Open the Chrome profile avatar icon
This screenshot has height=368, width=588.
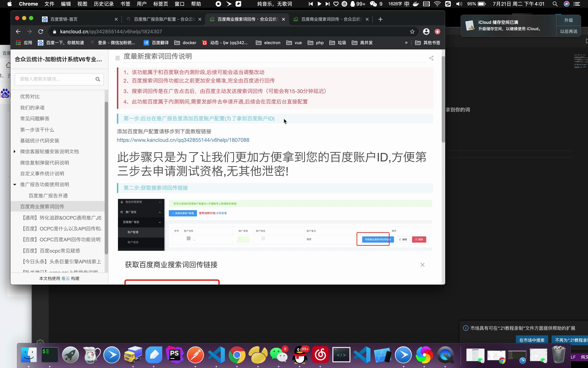(426, 31)
